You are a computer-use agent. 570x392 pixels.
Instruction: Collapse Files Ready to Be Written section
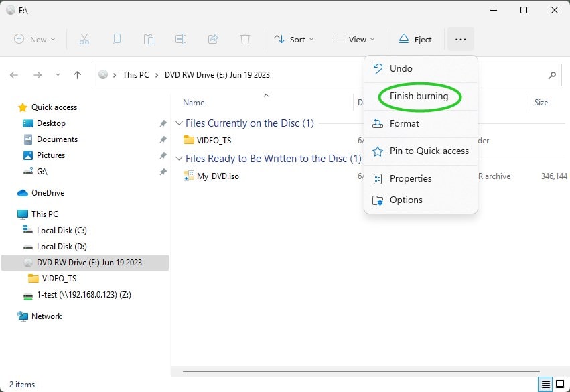178,159
